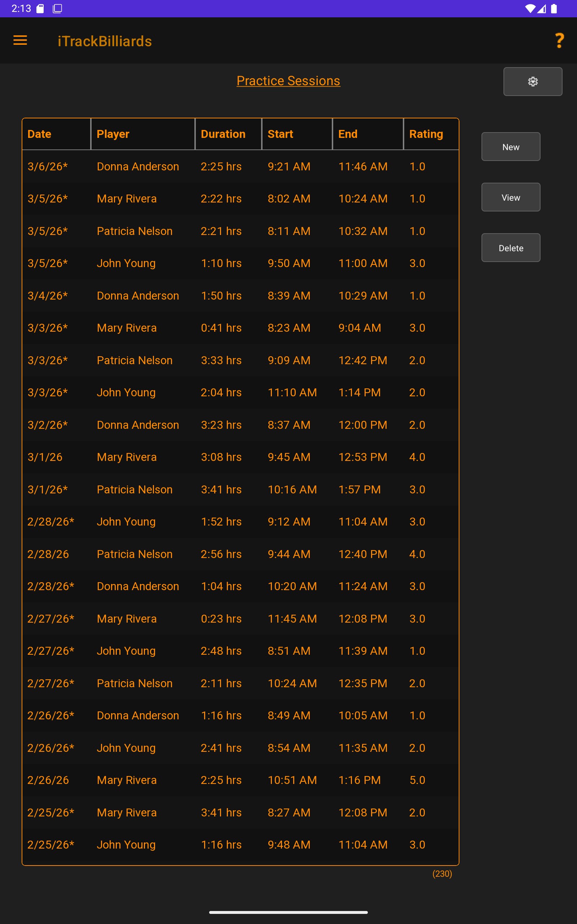Select Mary Rivera's 5.0-rated 2/26/26 session
Screen dimensions: 577x924
coord(241,780)
